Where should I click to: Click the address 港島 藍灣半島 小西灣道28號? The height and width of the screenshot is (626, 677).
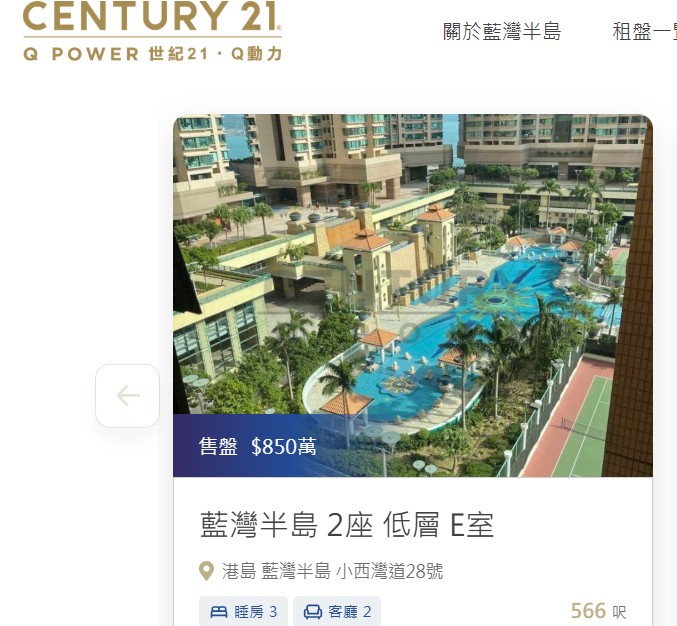pyautogui.click(x=332, y=571)
